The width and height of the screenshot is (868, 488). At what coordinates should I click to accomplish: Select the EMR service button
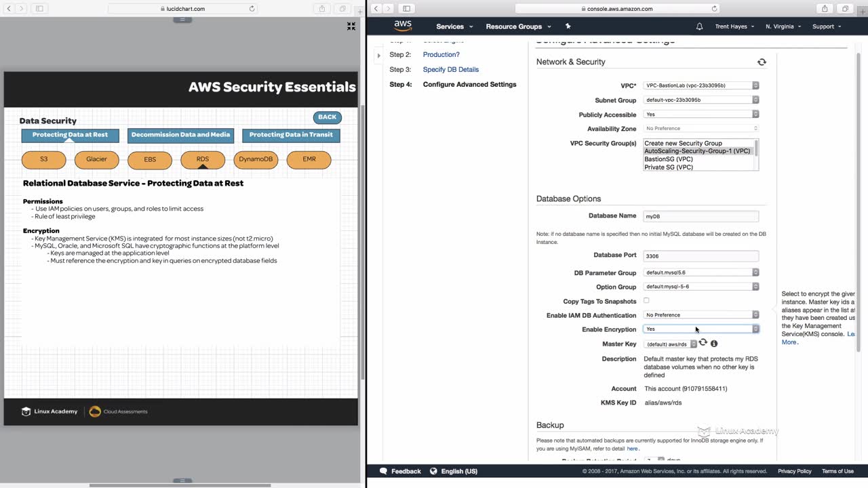(309, 159)
